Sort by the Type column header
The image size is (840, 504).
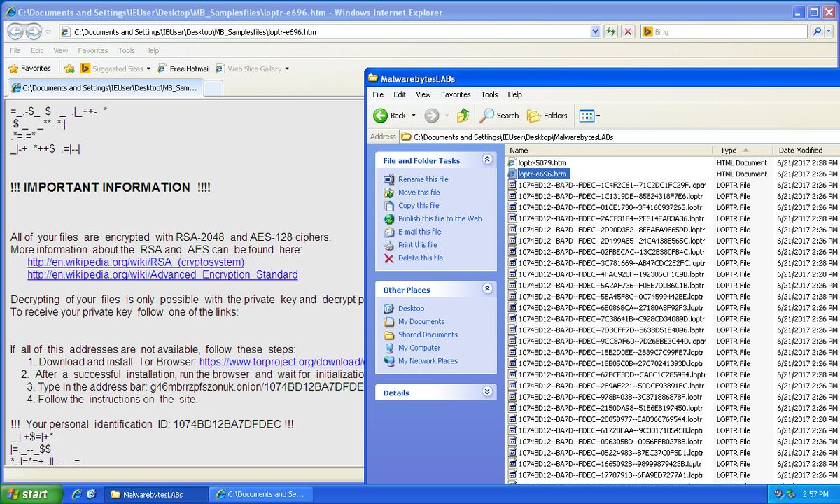(x=741, y=150)
